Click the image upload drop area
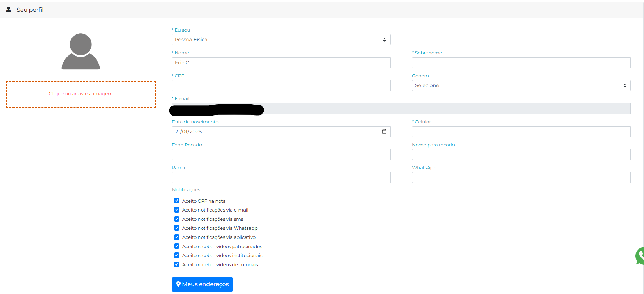Image resolution: width=644 pixels, height=294 pixels. pyautogui.click(x=81, y=94)
